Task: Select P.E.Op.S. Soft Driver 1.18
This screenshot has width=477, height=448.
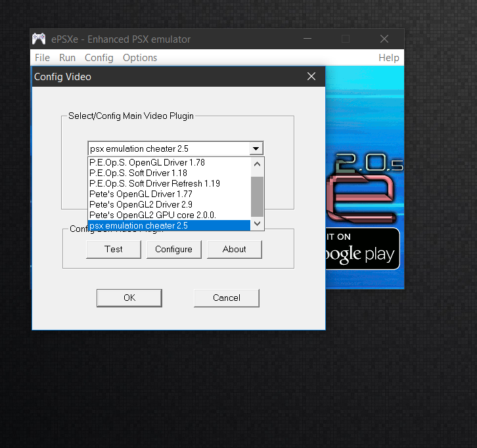Action: tap(169, 173)
